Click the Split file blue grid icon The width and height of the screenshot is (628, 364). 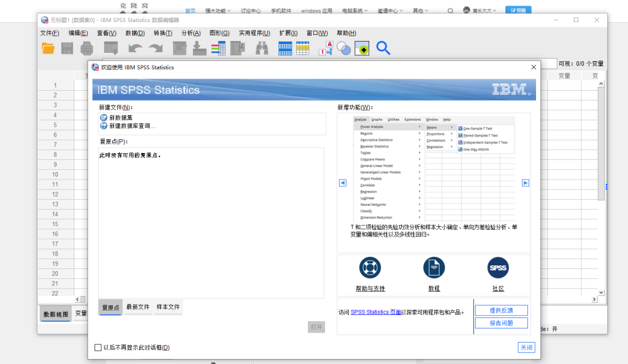click(285, 48)
